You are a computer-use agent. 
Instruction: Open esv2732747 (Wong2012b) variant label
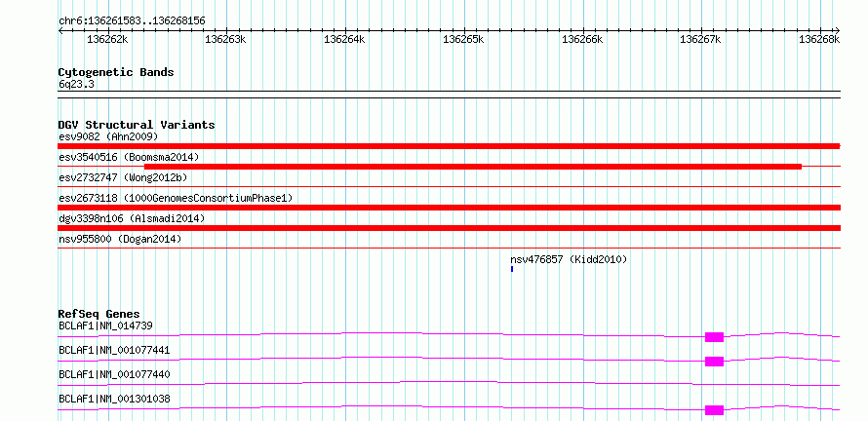[x=123, y=177]
